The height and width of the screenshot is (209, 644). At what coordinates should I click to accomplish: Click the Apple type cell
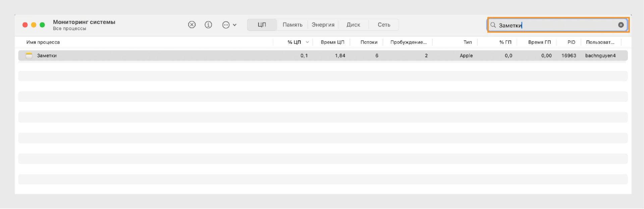pos(466,56)
